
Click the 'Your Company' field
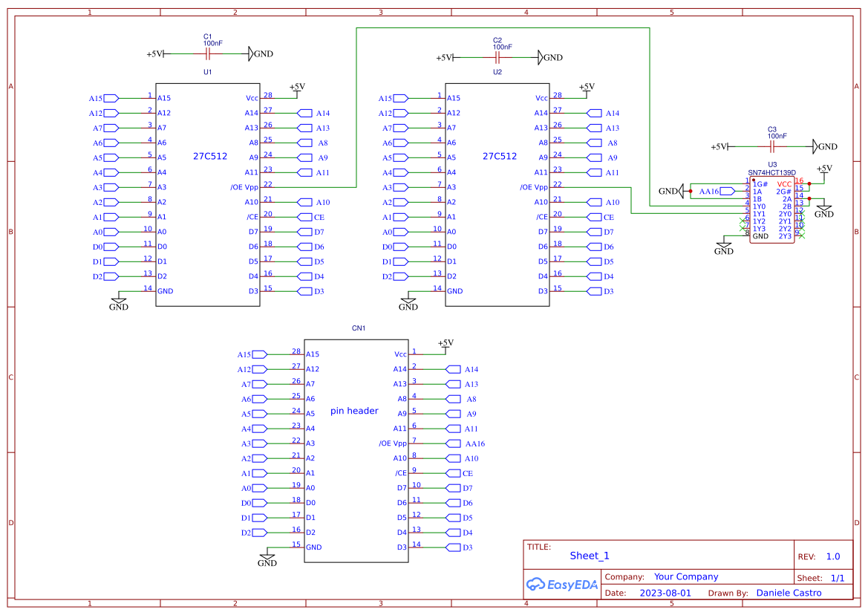[686, 576]
